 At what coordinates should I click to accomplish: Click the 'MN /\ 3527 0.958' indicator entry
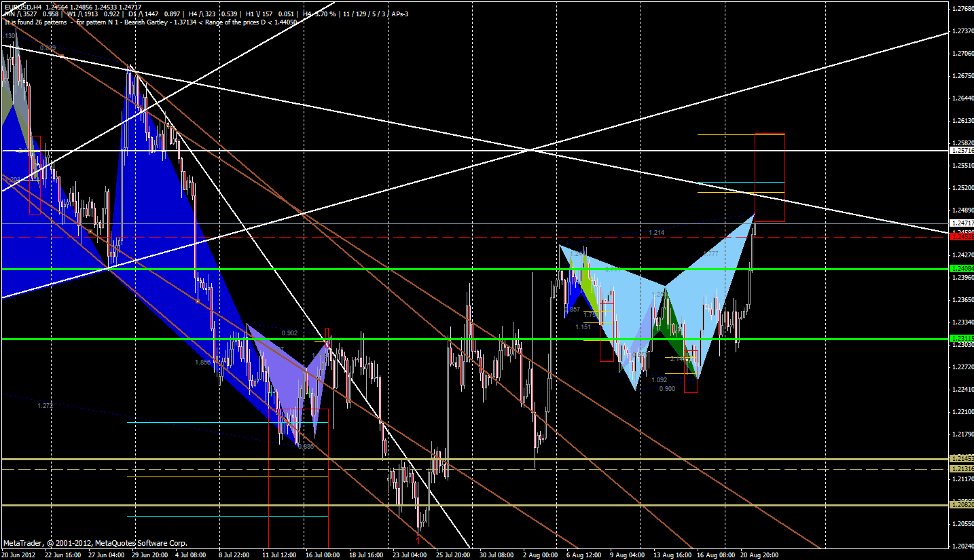32,14
